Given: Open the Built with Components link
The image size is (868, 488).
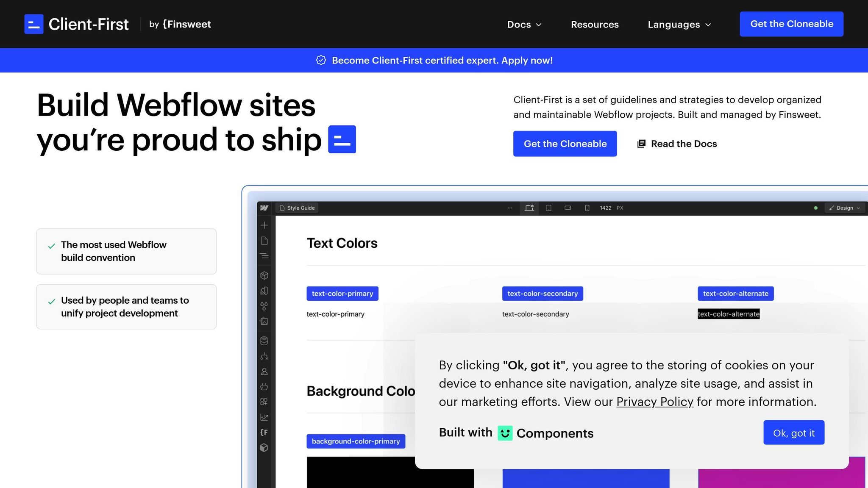Looking at the screenshot, I should click(x=516, y=433).
